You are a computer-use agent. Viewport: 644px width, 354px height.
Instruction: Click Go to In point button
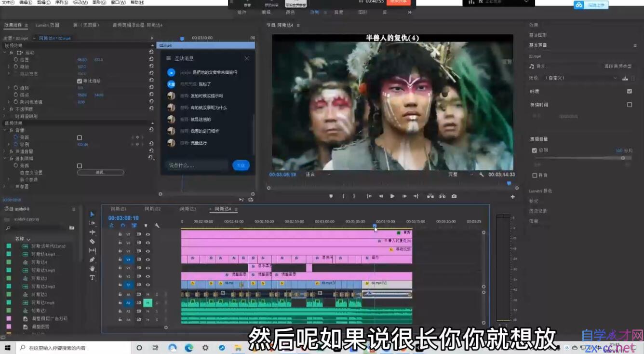tap(369, 196)
